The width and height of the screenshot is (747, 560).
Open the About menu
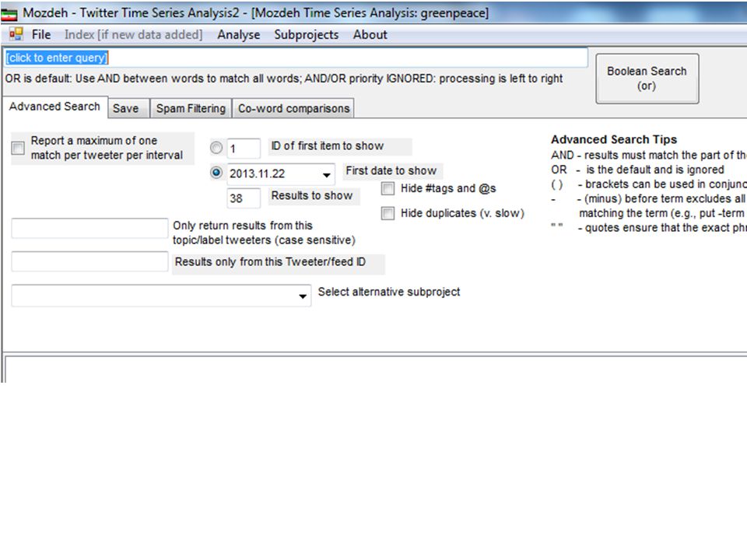(370, 34)
